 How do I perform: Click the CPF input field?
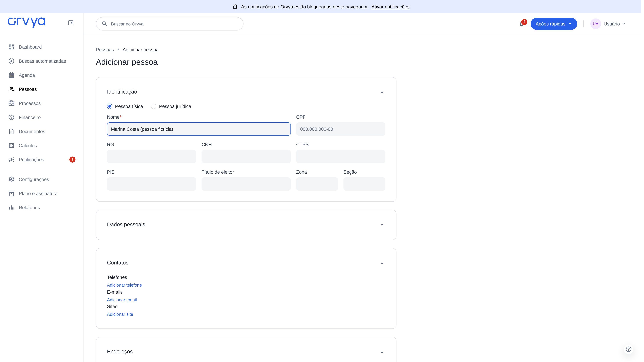[x=340, y=129]
